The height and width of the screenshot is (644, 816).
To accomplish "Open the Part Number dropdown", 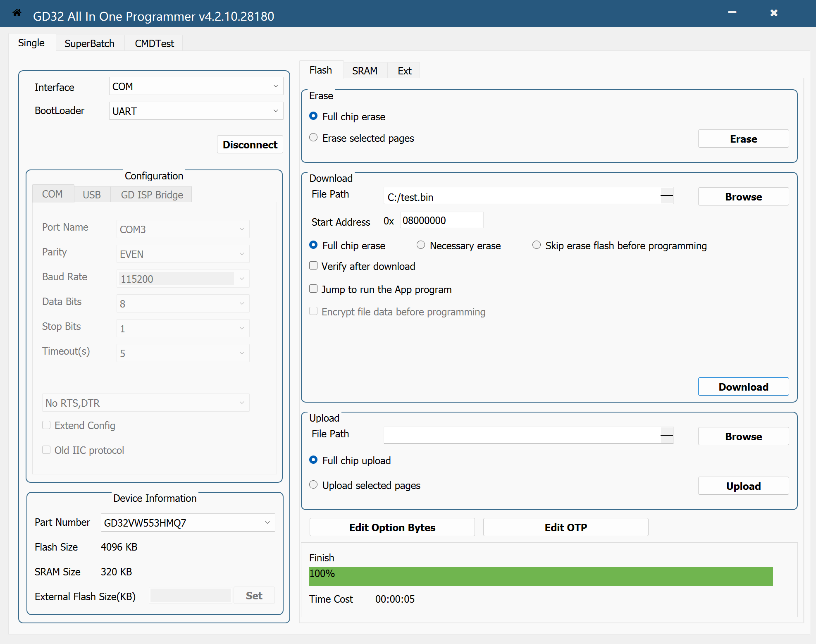I will pyautogui.click(x=188, y=523).
